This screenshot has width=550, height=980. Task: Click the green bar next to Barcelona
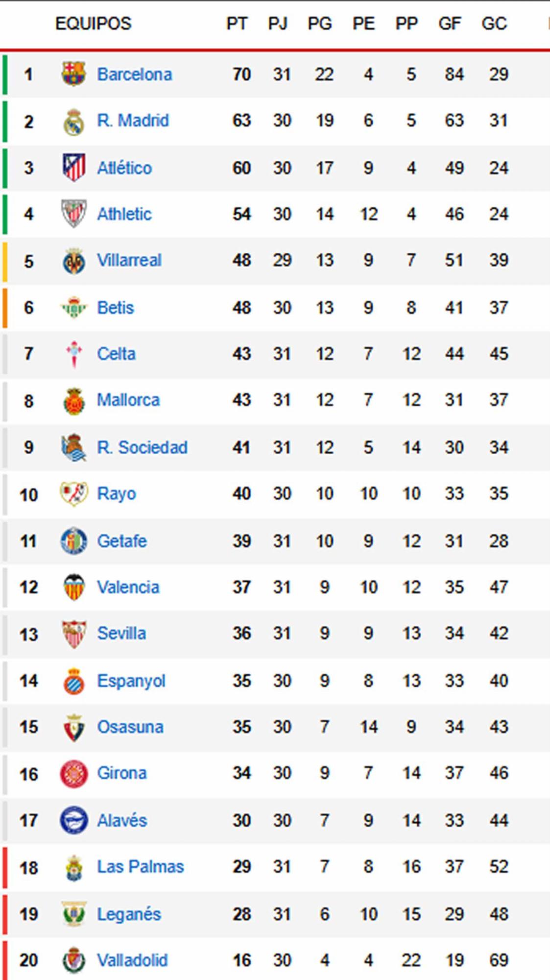tap(5, 73)
